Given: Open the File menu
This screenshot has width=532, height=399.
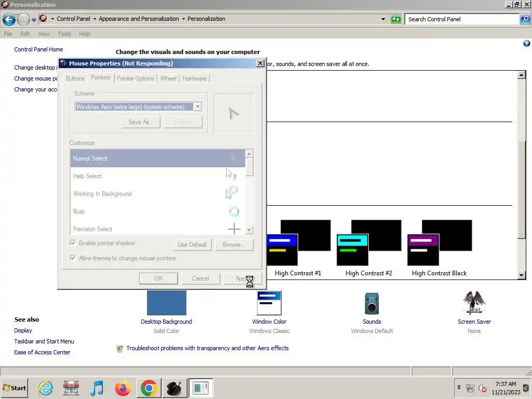Looking at the screenshot, I should coord(8,34).
